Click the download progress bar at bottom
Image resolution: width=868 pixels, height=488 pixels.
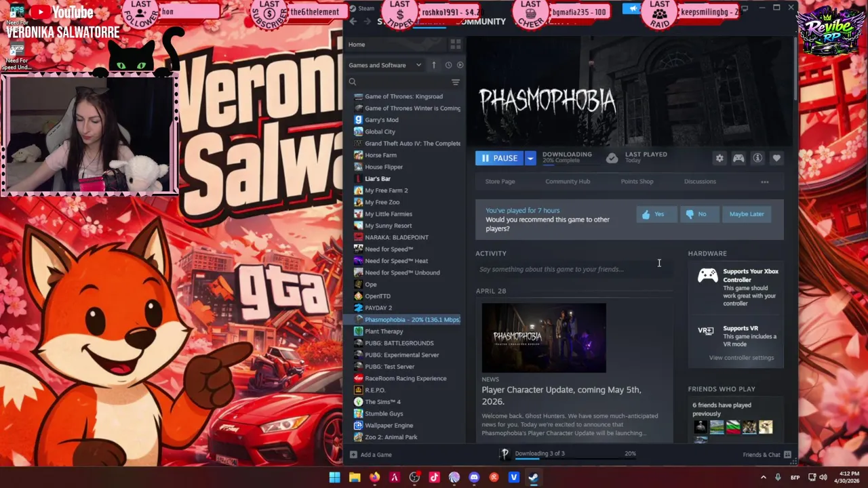[x=575, y=459]
